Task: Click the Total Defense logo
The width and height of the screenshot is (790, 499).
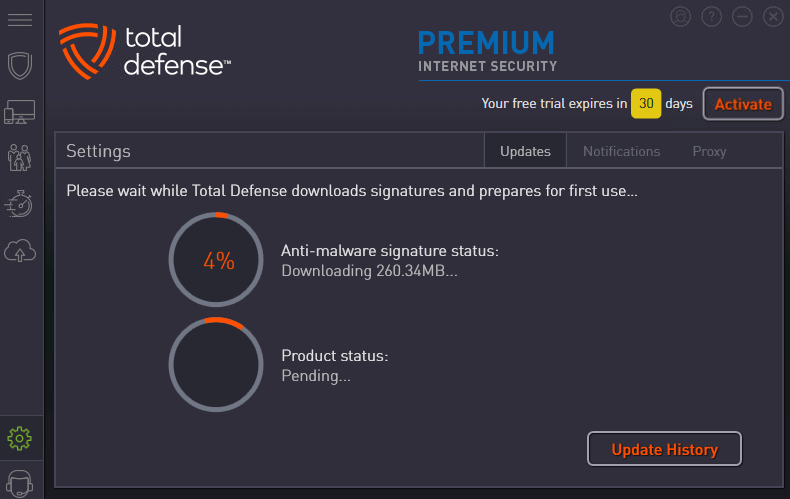Action: (x=145, y=51)
